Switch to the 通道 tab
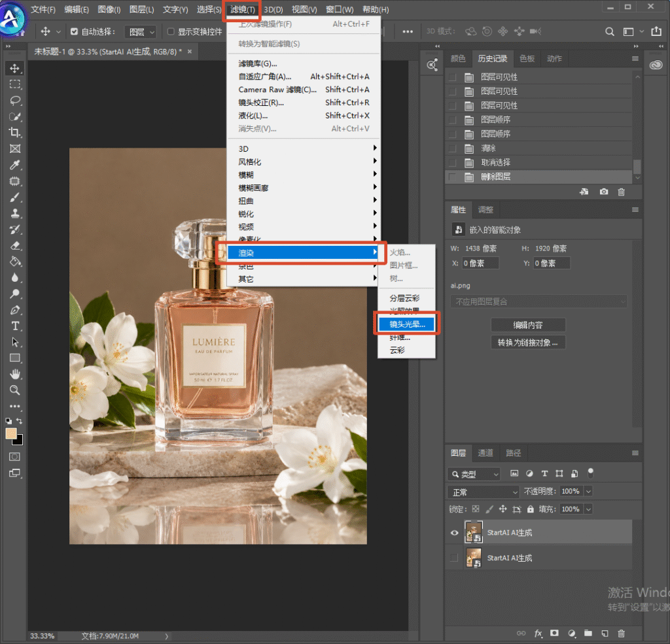The width and height of the screenshot is (670, 644). pos(485,452)
